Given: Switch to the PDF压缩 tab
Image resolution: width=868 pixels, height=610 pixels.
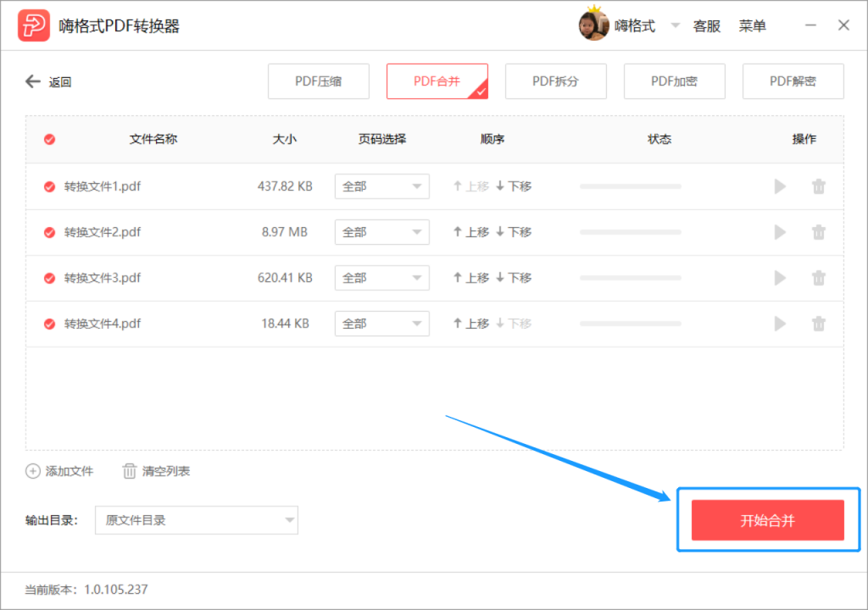Looking at the screenshot, I should [x=319, y=81].
